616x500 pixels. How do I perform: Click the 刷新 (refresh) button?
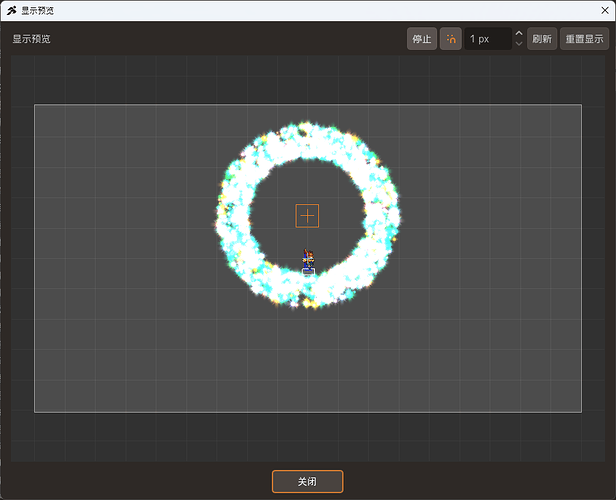542,39
